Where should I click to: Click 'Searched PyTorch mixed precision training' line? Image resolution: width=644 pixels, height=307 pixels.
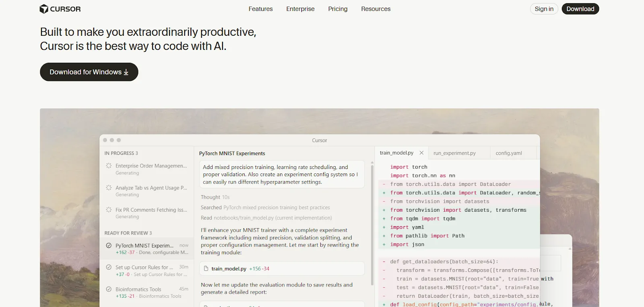pyautogui.click(x=265, y=208)
